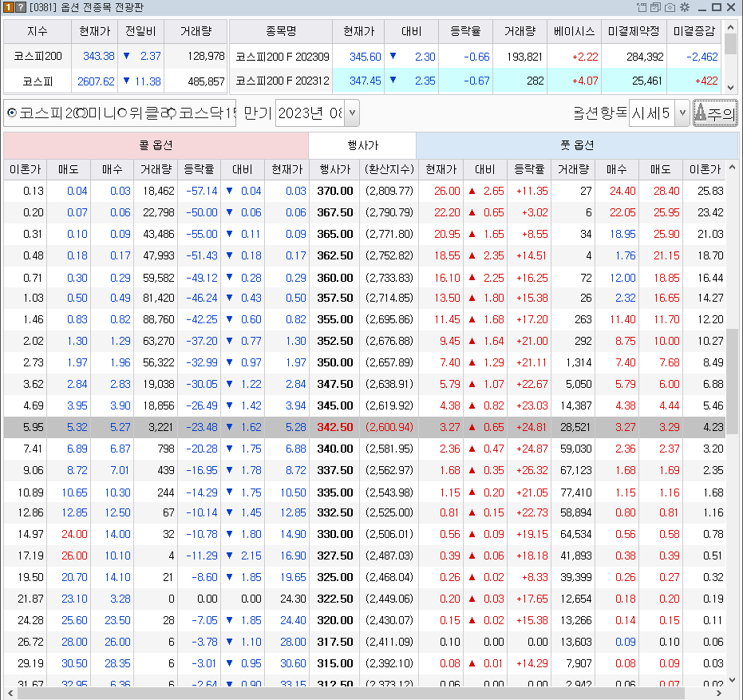Screen dimensions: 743x700
Task: Click the up arrow of futures table scrollbar
Action: [730, 26]
